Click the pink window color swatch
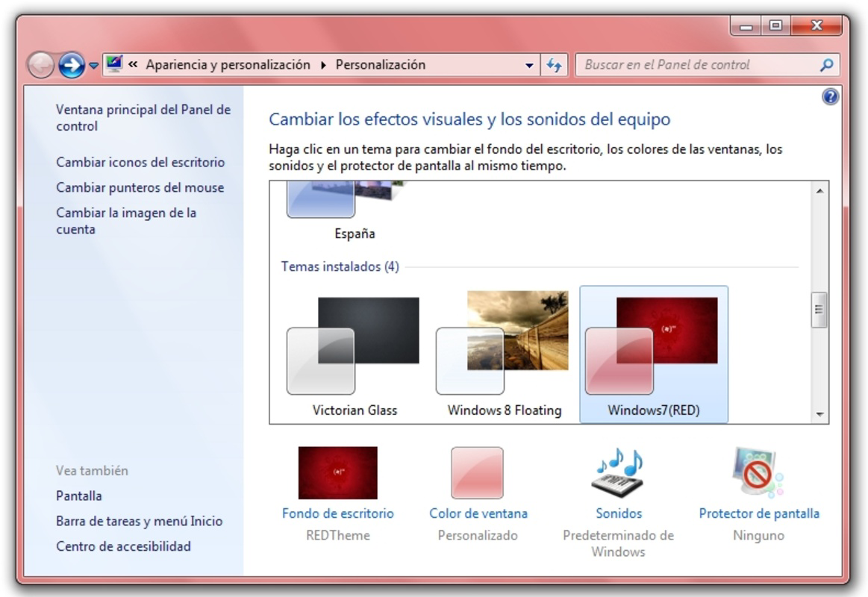The width and height of the screenshot is (868, 597). click(x=477, y=473)
